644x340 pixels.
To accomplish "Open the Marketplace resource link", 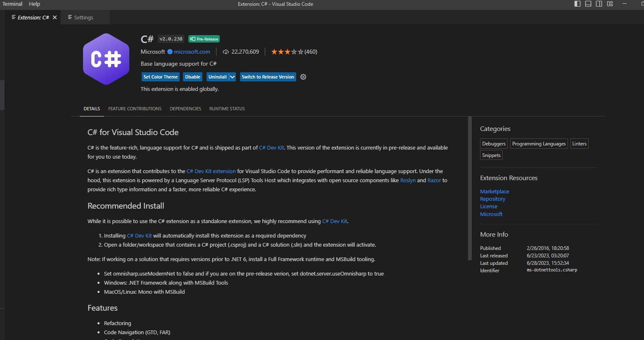I will click(x=494, y=191).
